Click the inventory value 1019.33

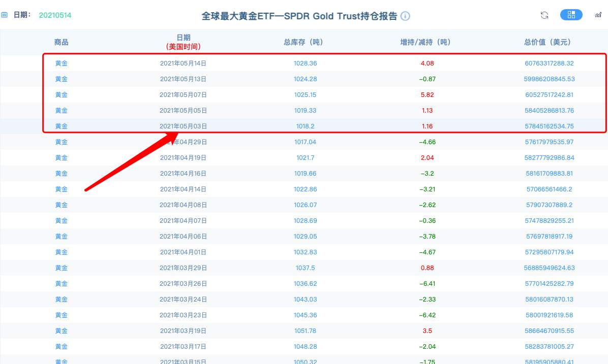tap(305, 110)
